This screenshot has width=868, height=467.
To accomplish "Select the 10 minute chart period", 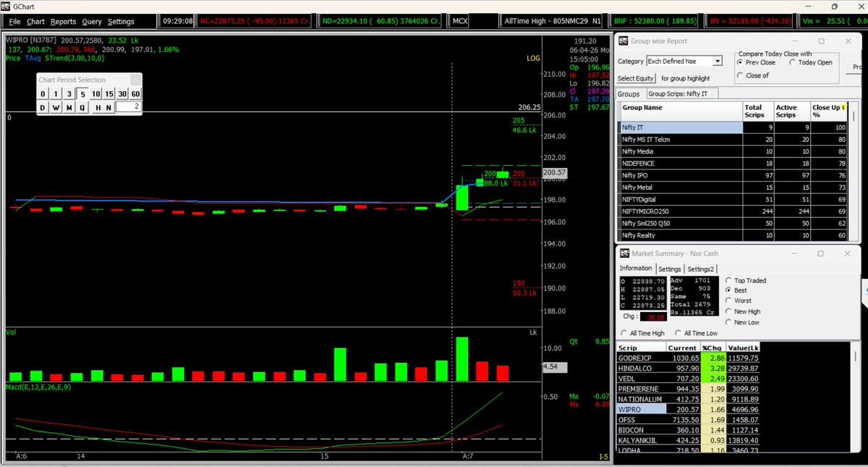I will 95,94.
